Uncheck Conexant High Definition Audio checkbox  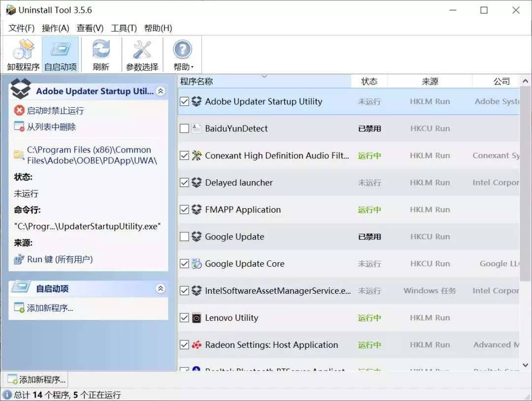click(184, 155)
